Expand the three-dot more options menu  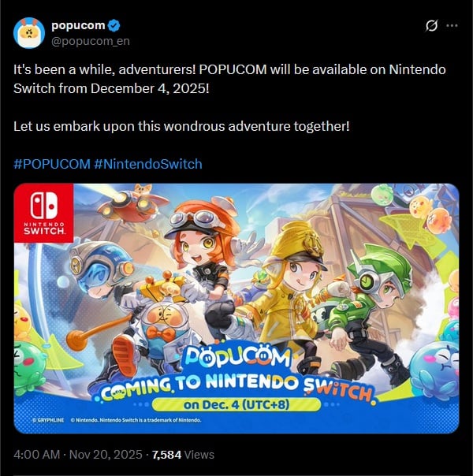coord(452,26)
